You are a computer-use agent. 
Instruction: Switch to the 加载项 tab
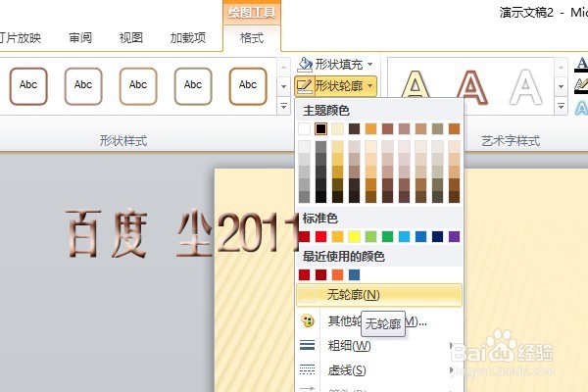188,37
